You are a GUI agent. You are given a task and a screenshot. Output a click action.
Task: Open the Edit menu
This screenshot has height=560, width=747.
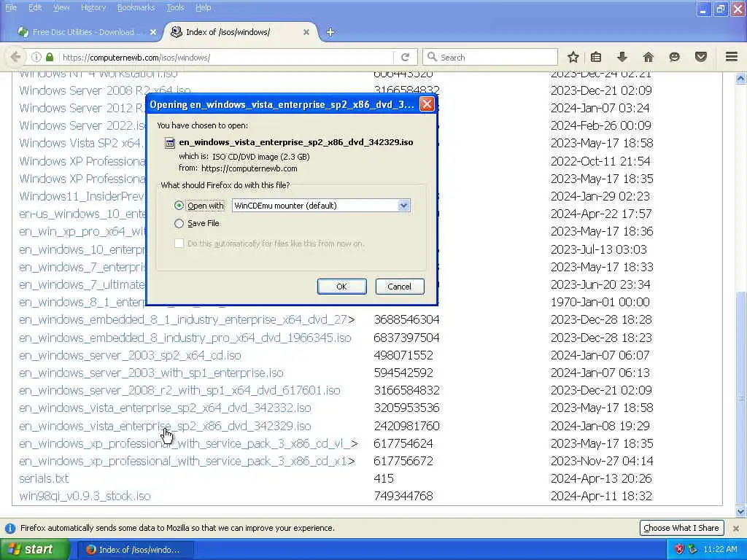tap(35, 7)
